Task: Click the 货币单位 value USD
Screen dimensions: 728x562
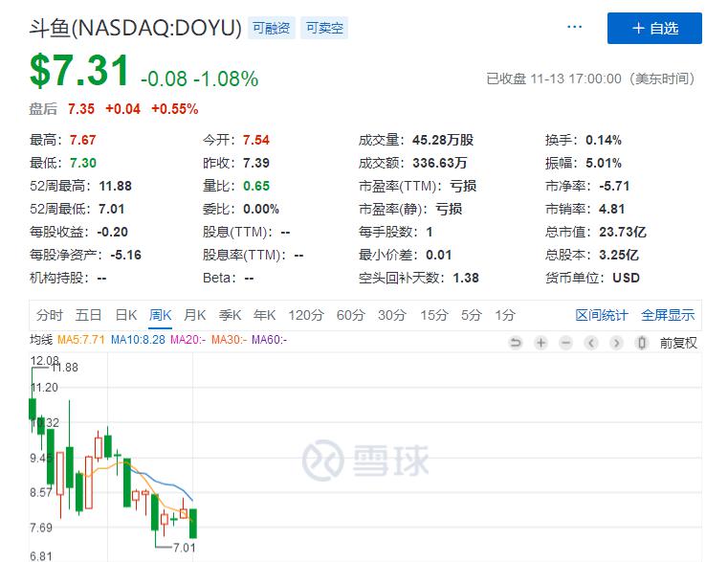Action: tap(627, 278)
